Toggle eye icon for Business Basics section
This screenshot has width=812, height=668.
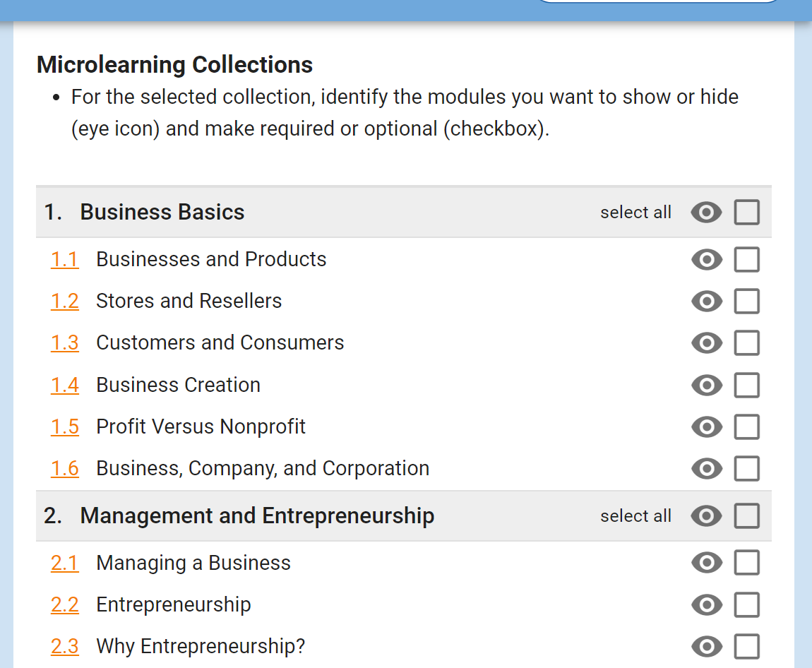pyautogui.click(x=706, y=213)
